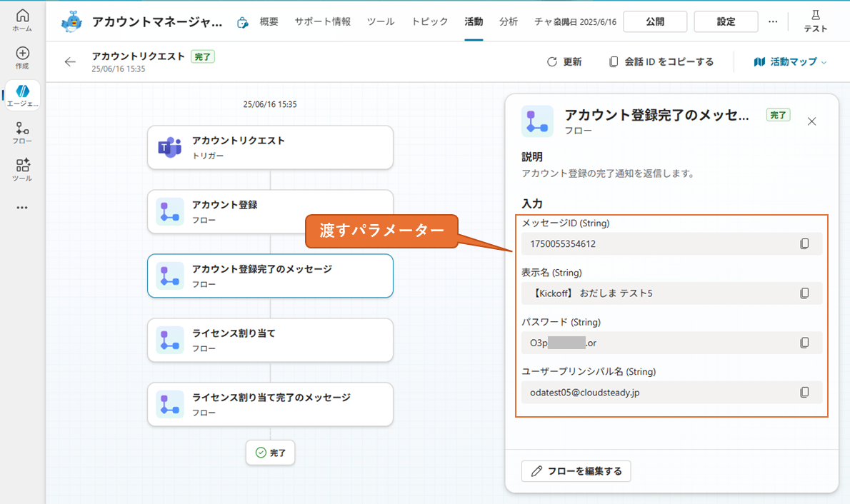Switch to the Overview (概要) tab
Viewport: 850px width, 504px height.
pos(269,21)
